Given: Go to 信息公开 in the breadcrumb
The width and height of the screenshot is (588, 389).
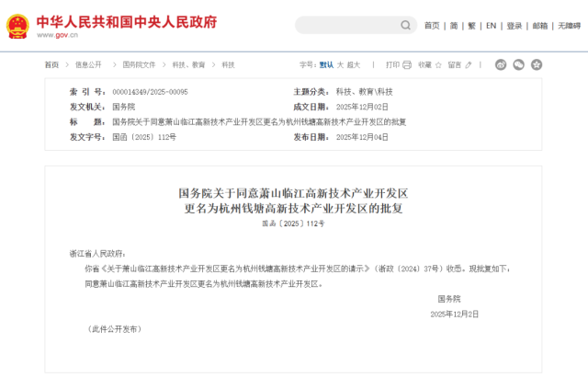Looking at the screenshot, I should 88,65.
